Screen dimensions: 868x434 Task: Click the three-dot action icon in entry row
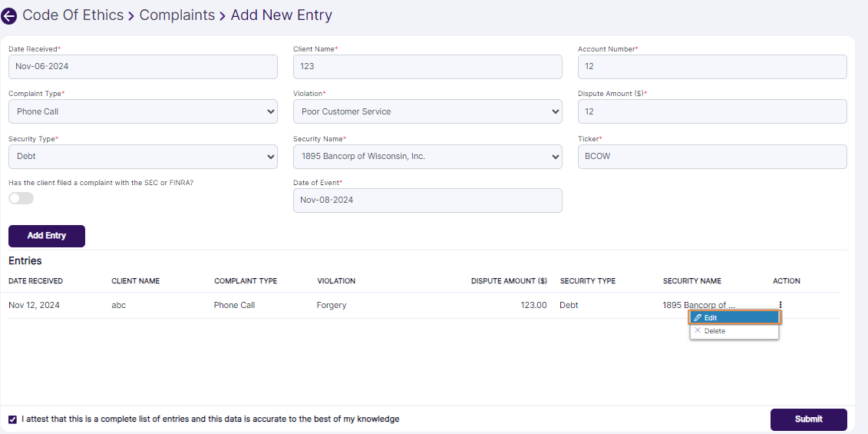coord(780,305)
